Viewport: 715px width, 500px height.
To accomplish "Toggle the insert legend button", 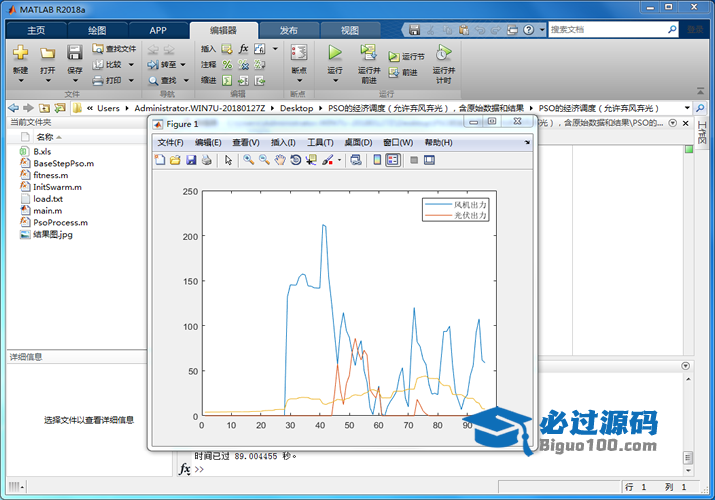I will coord(393,160).
